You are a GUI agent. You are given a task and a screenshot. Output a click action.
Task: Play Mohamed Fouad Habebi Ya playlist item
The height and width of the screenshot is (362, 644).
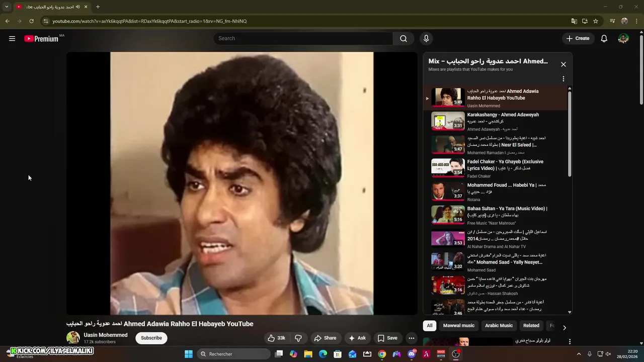[496, 192]
